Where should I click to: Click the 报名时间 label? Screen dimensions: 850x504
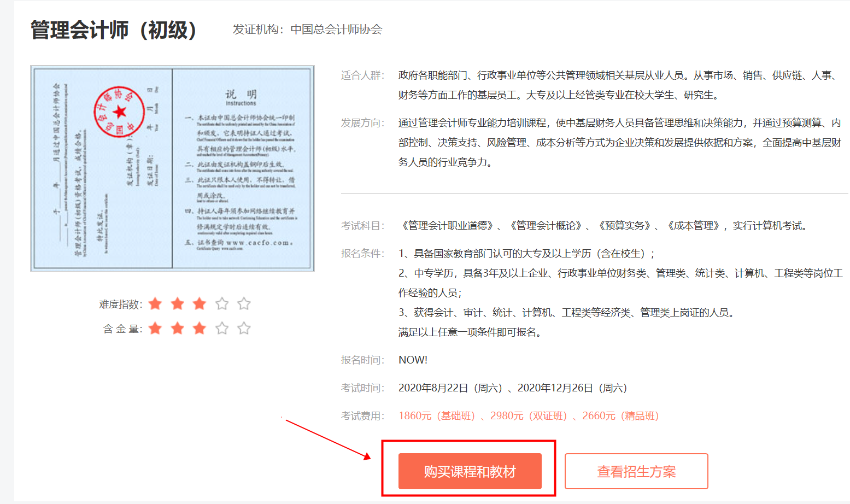click(362, 360)
